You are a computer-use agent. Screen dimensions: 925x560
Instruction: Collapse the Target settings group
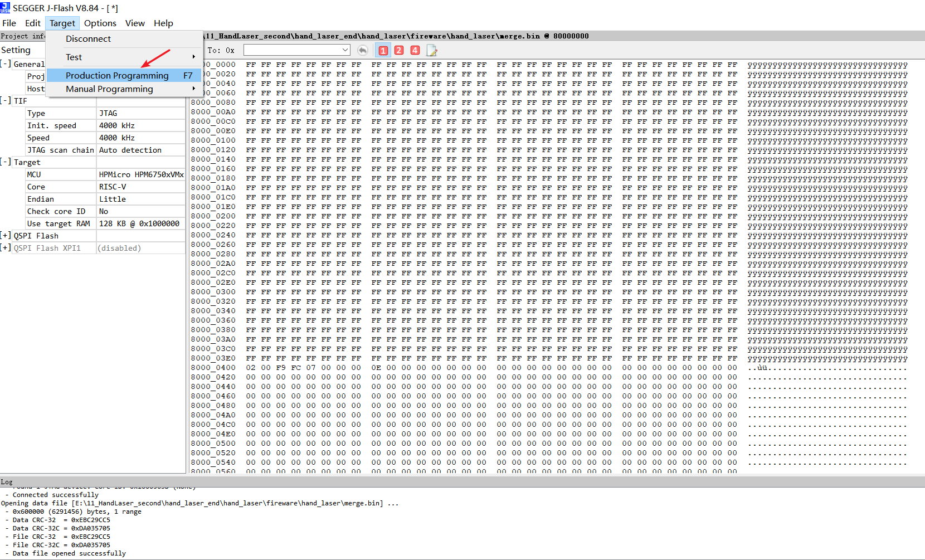[x=6, y=162]
